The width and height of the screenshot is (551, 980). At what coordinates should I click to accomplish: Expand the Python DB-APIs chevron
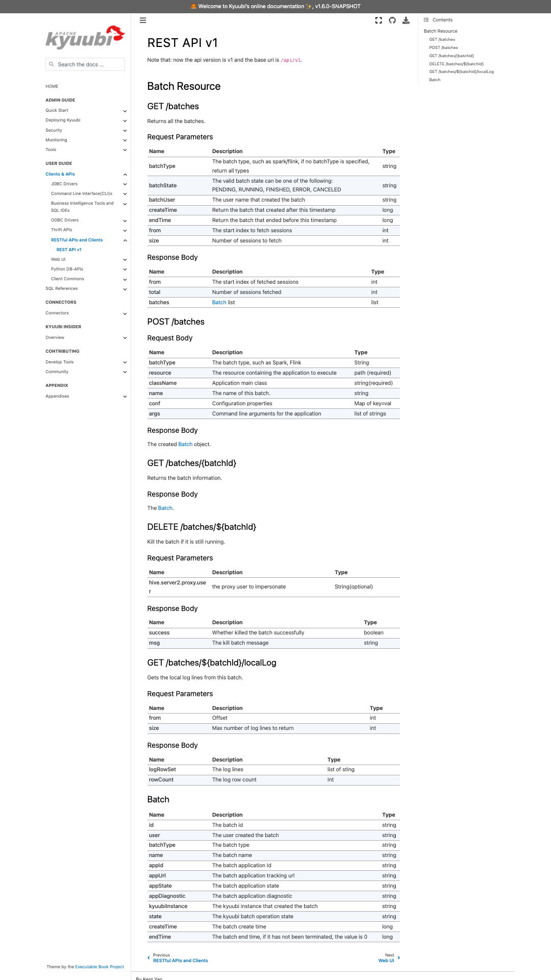point(125,269)
